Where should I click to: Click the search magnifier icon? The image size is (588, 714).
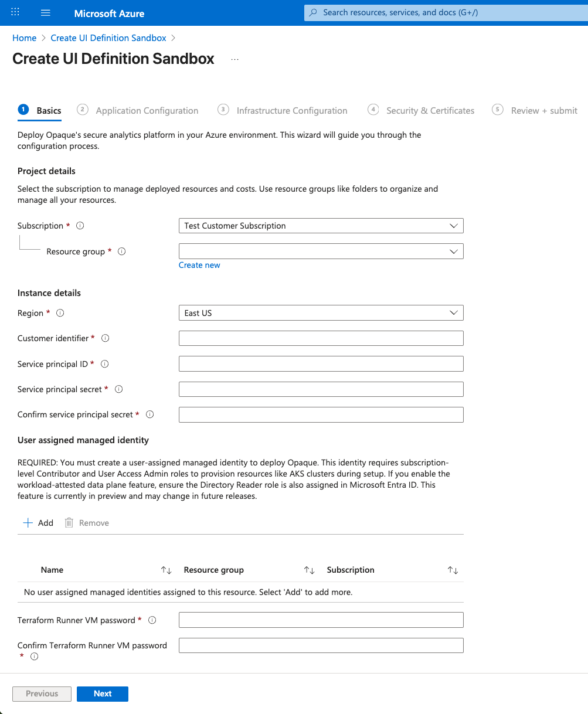pos(314,12)
